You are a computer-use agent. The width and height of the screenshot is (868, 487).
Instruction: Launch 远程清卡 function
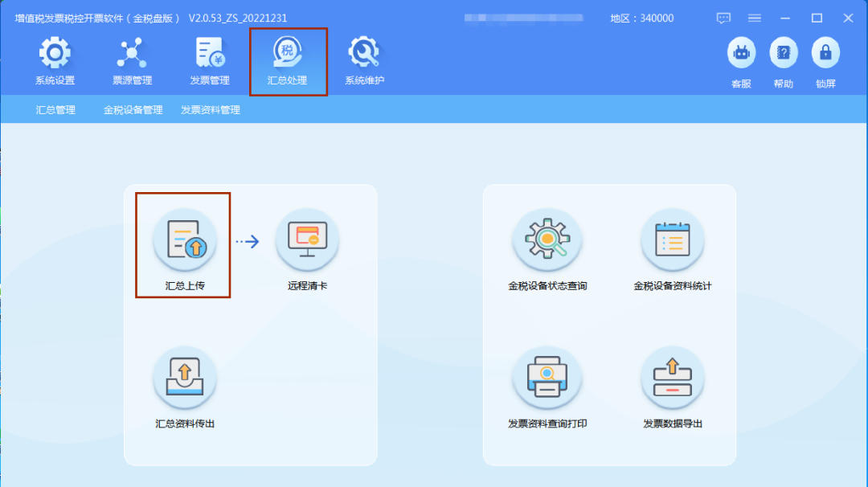(x=307, y=241)
